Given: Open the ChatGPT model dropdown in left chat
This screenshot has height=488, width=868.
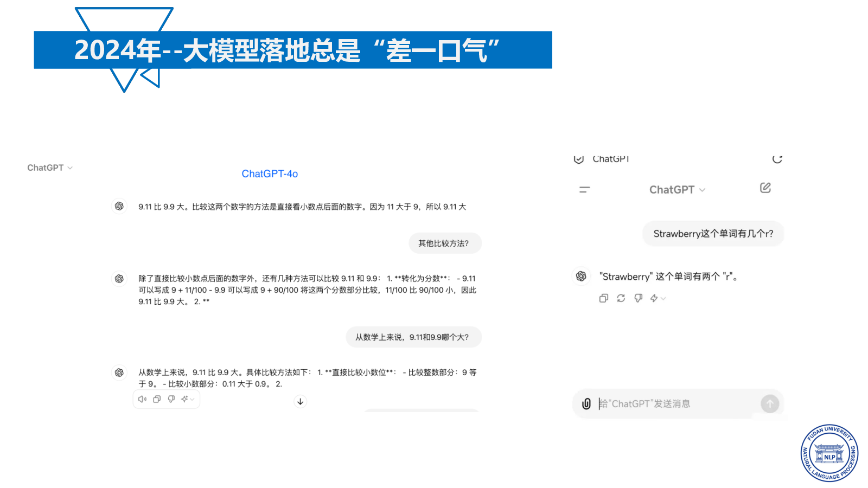Looking at the screenshot, I should (x=50, y=168).
